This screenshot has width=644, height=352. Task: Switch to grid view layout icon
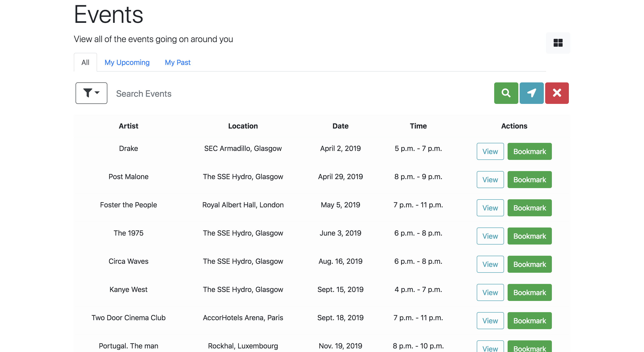(x=558, y=43)
